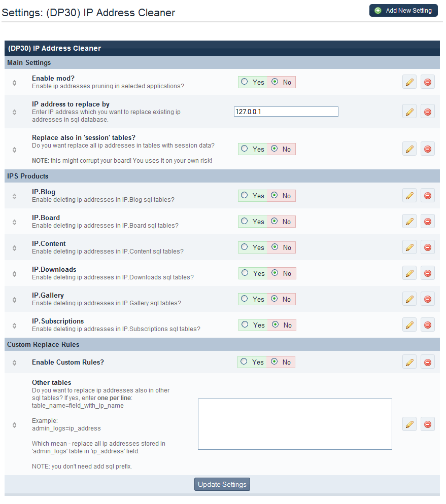Edit the Enable Custom Rules setting
Image resolution: width=446 pixels, height=504 pixels.
pos(409,362)
